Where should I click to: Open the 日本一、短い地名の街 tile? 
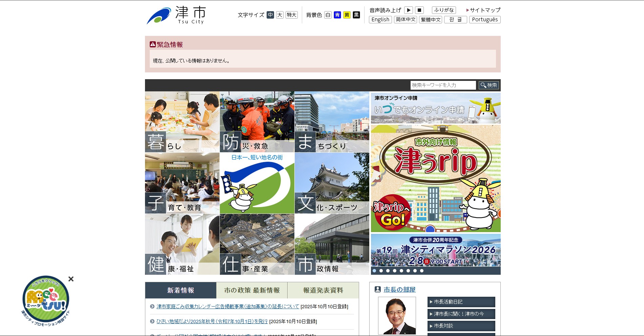(x=257, y=183)
